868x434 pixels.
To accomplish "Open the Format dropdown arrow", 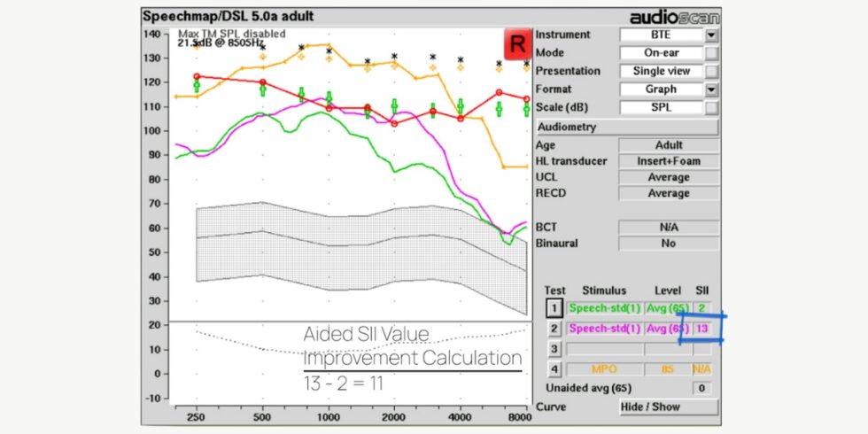I will (x=711, y=89).
